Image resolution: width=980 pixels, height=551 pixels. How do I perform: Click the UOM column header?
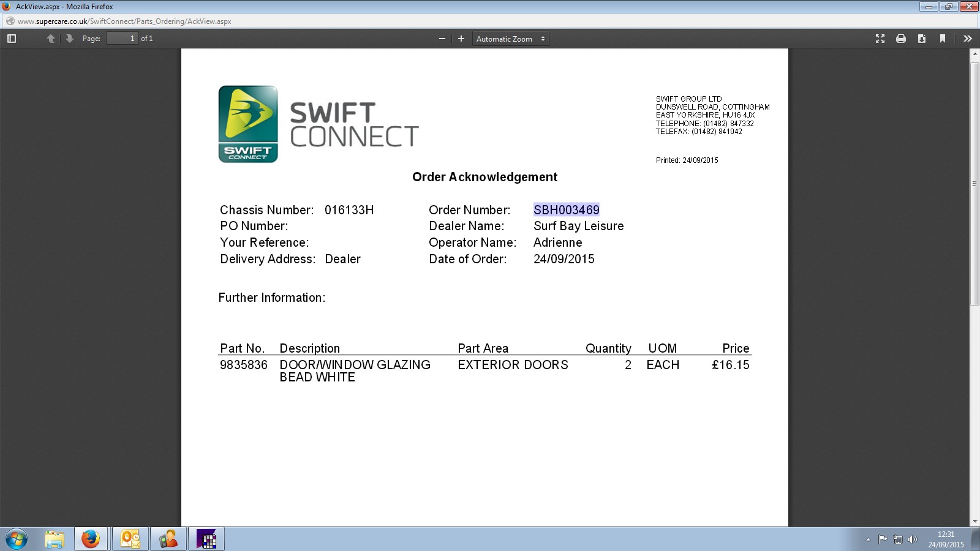[x=663, y=348]
